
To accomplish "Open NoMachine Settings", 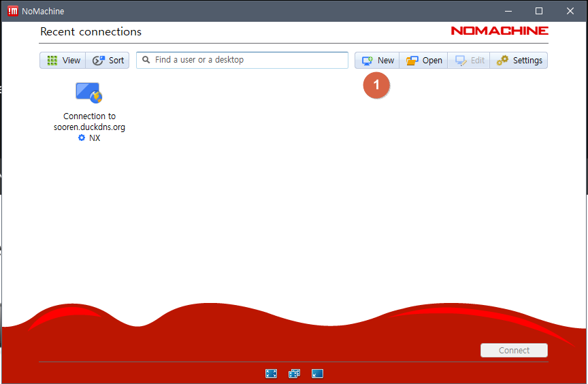I will (x=519, y=61).
